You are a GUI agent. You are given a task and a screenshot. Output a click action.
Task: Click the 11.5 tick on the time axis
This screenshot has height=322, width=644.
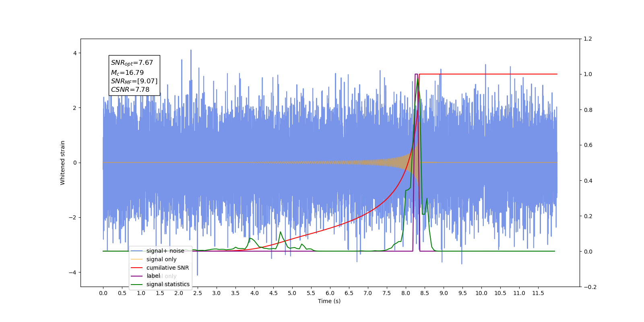click(x=538, y=293)
